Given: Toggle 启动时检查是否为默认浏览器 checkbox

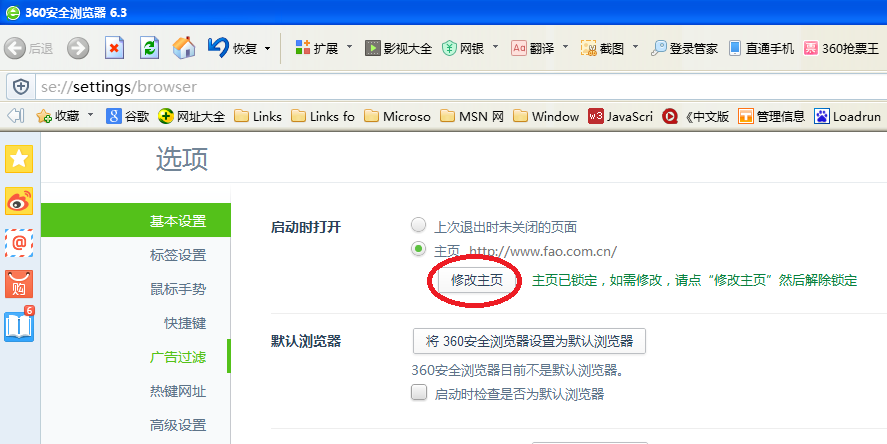Looking at the screenshot, I should [419, 393].
